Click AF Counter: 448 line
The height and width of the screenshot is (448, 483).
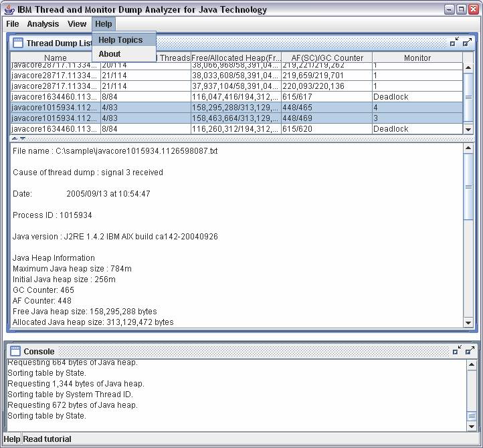click(42, 301)
